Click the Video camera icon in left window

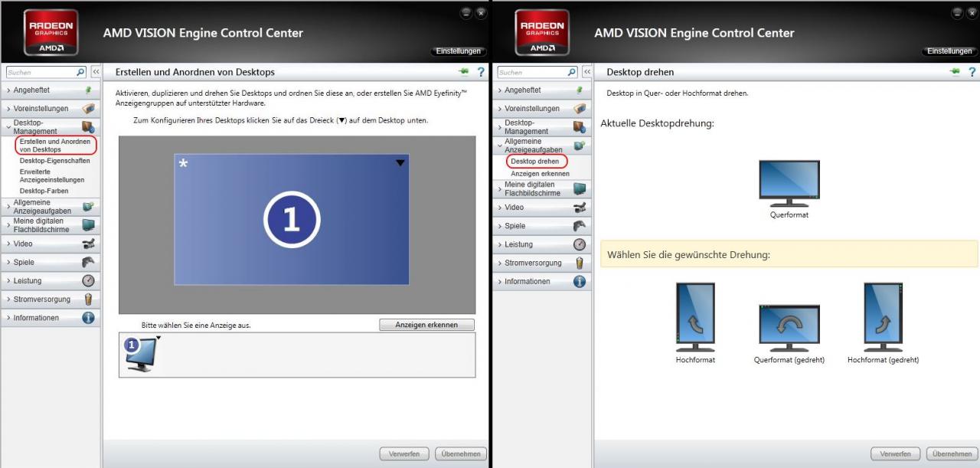pyautogui.click(x=89, y=244)
